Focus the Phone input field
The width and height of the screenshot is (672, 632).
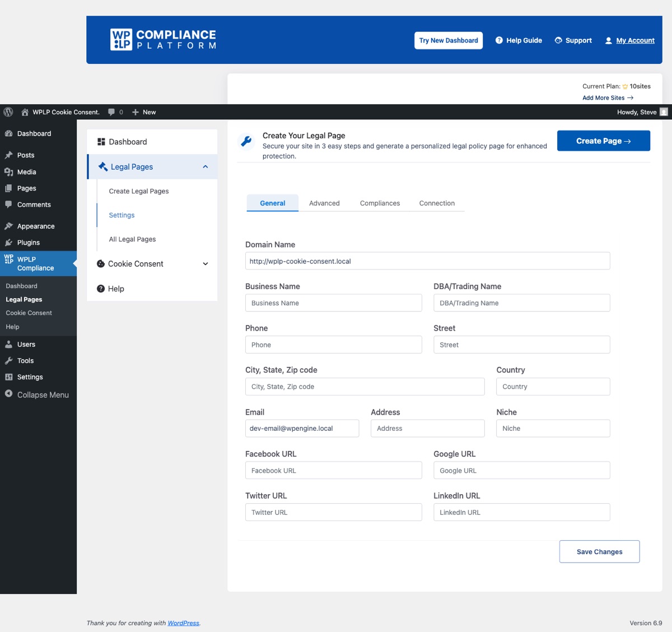pos(333,345)
